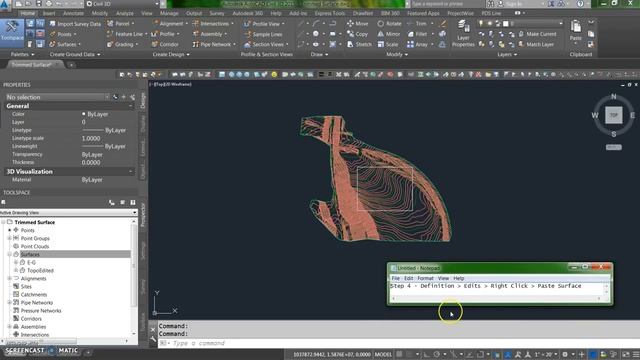Click the Corridor tool in Create Design

click(165, 44)
